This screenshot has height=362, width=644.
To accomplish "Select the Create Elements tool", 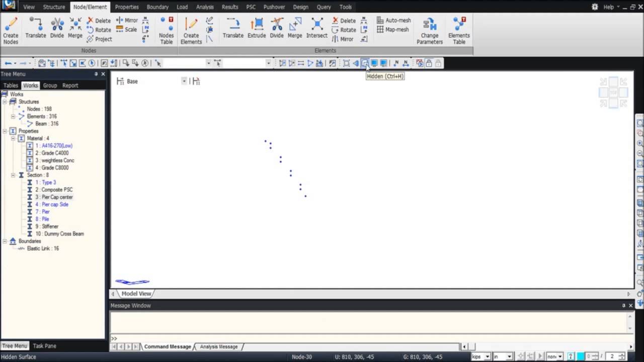I will [x=191, y=31].
